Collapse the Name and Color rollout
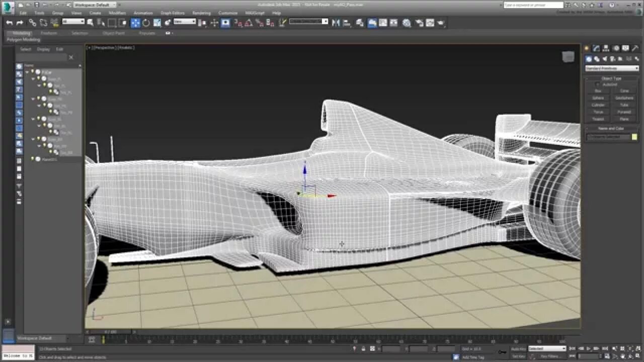Screen dimensions: 644x362 pos(611,128)
